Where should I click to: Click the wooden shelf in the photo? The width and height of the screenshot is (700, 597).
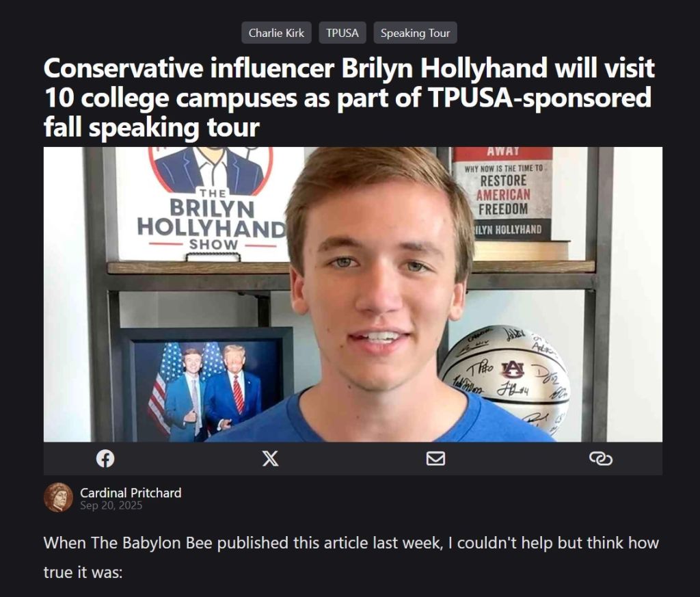[x=351, y=267]
